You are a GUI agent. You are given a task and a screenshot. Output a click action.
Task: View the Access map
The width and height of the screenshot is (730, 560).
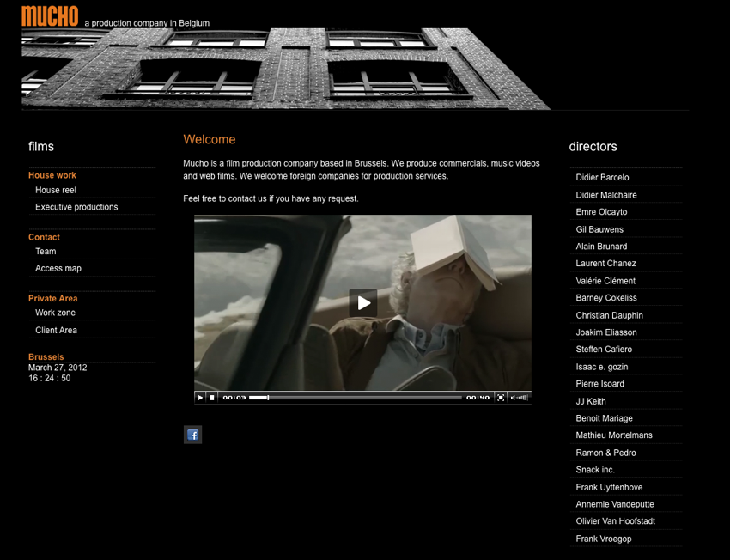pyautogui.click(x=58, y=268)
